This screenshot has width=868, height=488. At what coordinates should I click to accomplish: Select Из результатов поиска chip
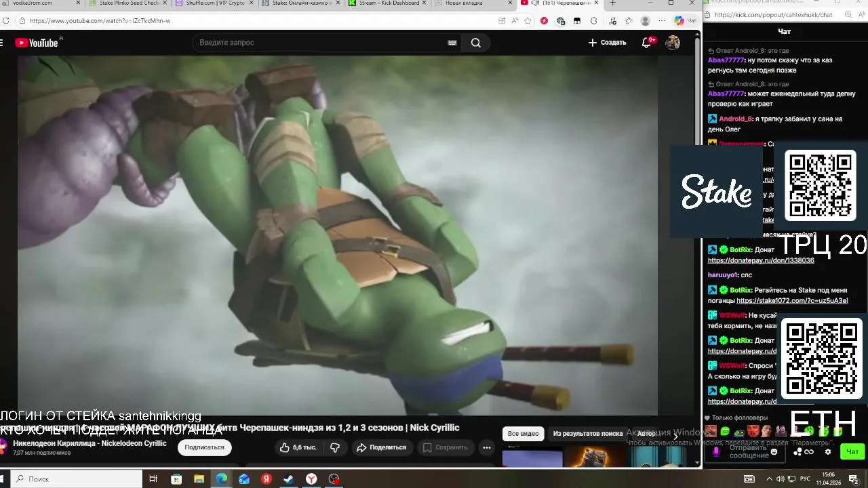click(587, 434)
